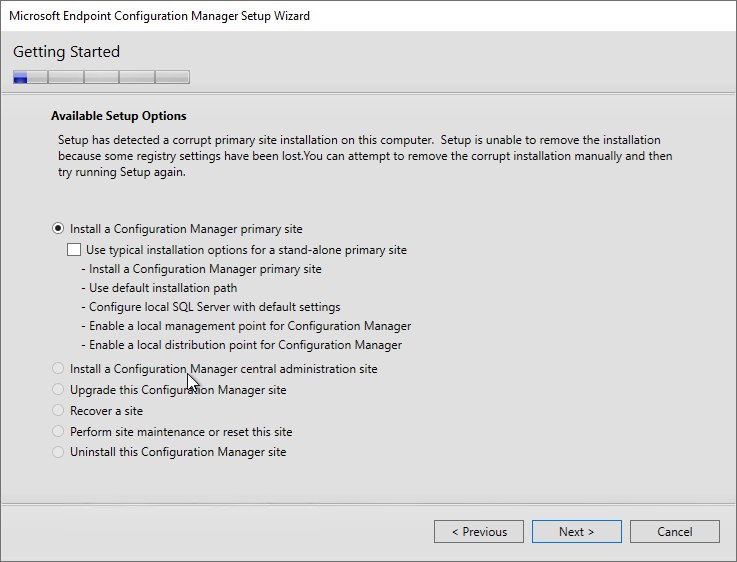
Task: Click the second wizard progress segment
Action: click(x=66, y=77)
